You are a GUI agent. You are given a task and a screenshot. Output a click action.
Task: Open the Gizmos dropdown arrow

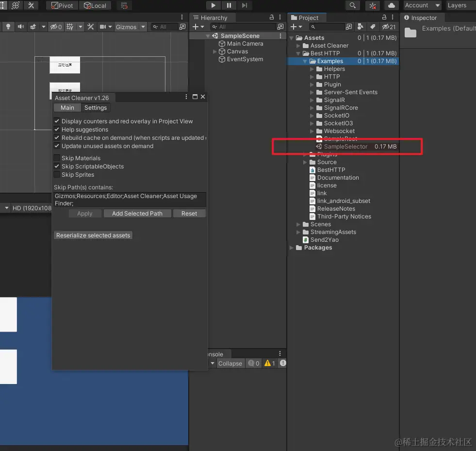tap(143, 27)
